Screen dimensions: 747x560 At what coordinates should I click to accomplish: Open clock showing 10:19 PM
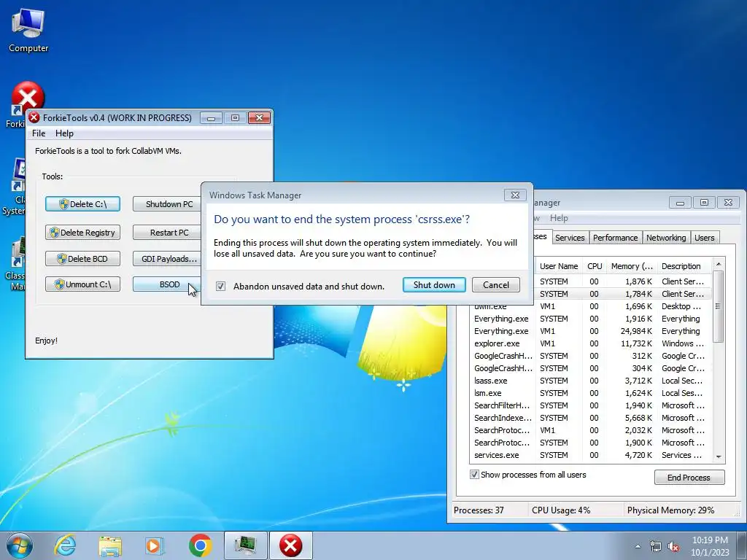(710, 546)
